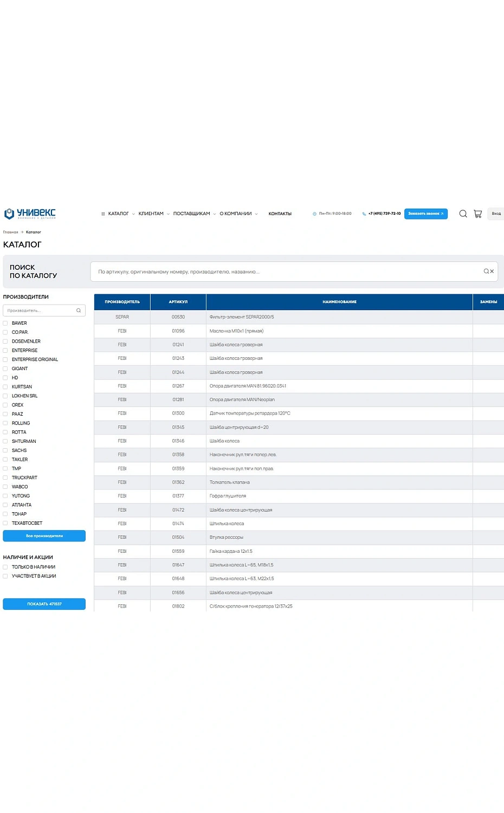Image resolution: width=504 pixels, height=813 pixels.
Task: Click Наконечник рул.тяги попер.лев. row
Action: click(x=243, y=455)
